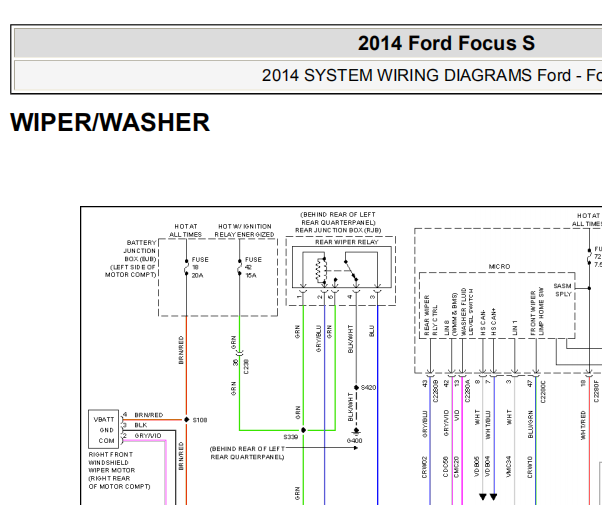Screen dimensions: 602x505
Task: Click the "BLU" wire label under the relay
Action: [x=371, y=331]
